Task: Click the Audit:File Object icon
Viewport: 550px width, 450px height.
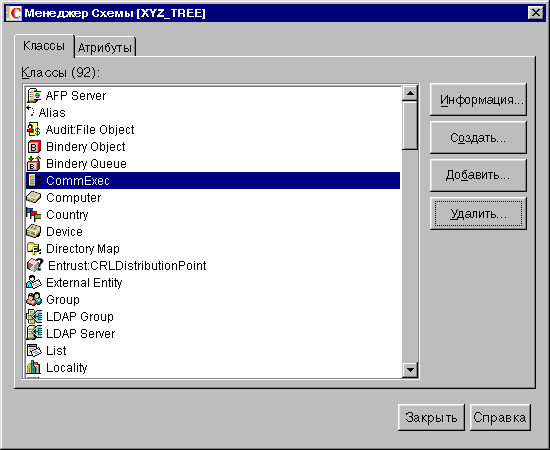Action: coord(34,129)
